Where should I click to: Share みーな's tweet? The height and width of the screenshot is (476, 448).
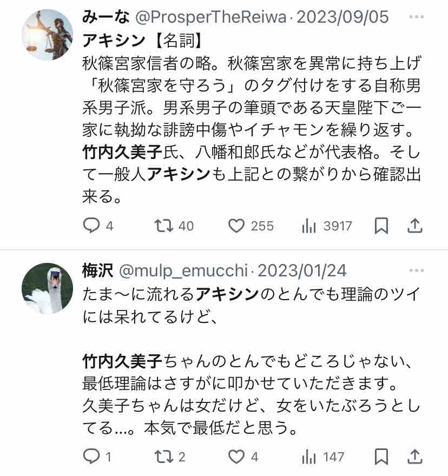click(x=415, y=226)
